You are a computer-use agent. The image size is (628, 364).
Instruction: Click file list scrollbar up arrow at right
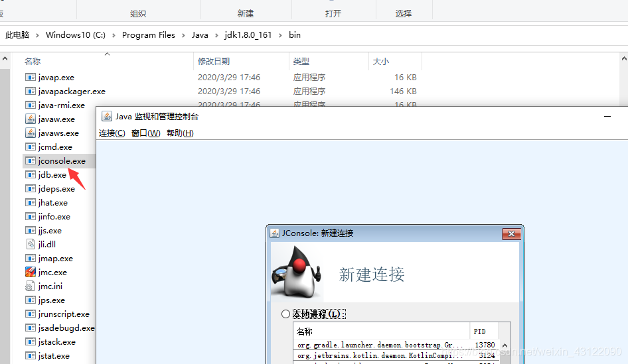pyautogui.click(x=624, y=59)
